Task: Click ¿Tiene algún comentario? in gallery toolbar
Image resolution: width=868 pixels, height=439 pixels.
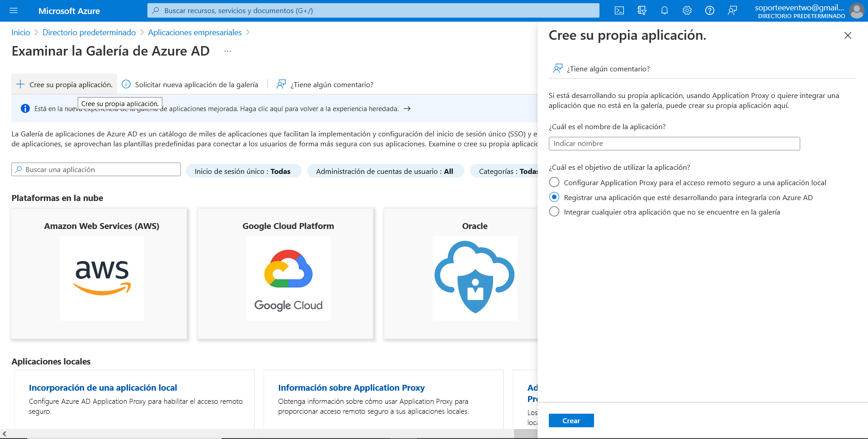Action: 332,84
